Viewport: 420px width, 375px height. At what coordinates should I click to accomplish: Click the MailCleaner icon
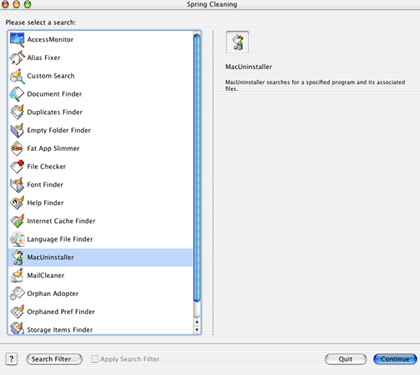coord(17,275)
